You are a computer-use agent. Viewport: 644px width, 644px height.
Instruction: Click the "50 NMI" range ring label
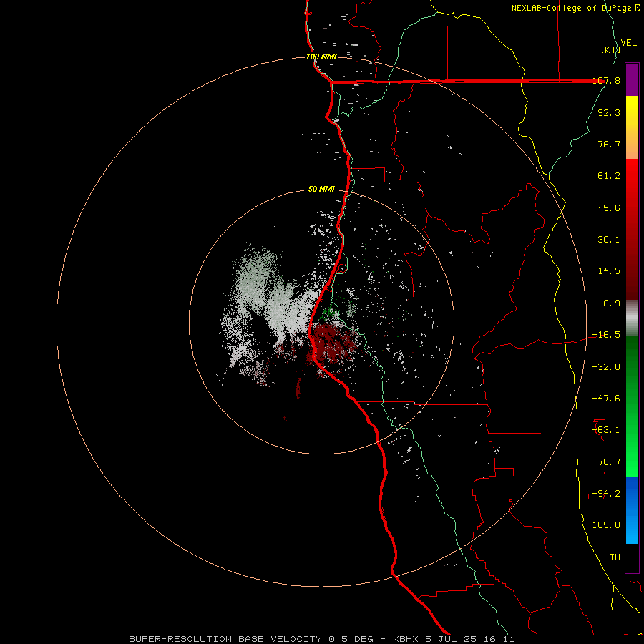click(x=321, y=189)
